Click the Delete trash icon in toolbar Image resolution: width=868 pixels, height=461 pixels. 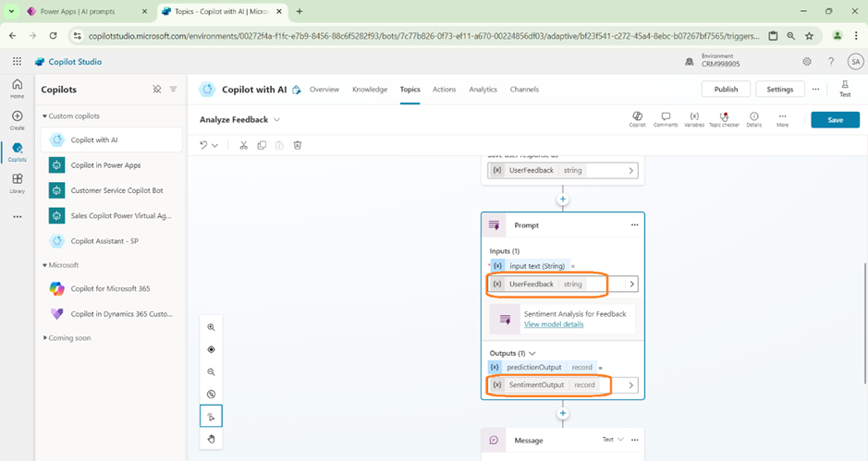tap(298, 145)
